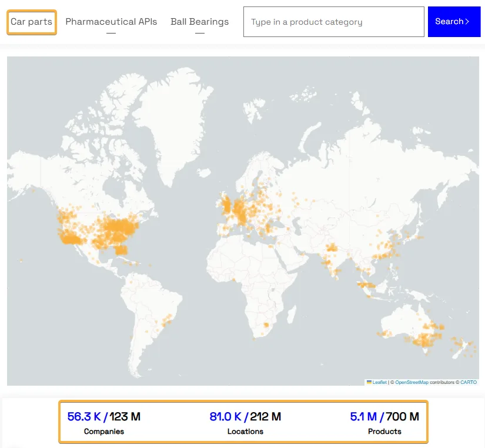The width and height of the screenshot is (485, 448).
Task: Click the 56.3 K companies figure
Action: [84, 417]
